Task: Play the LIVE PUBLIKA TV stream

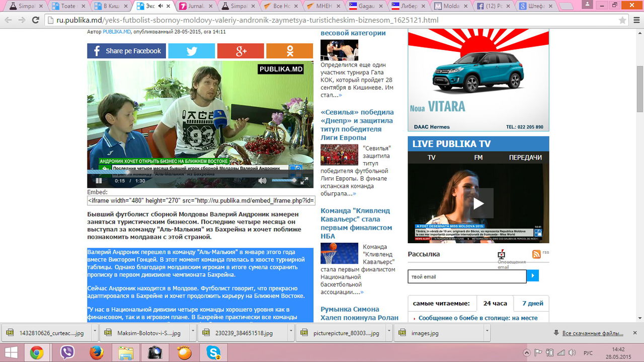Action: point(478,203)
